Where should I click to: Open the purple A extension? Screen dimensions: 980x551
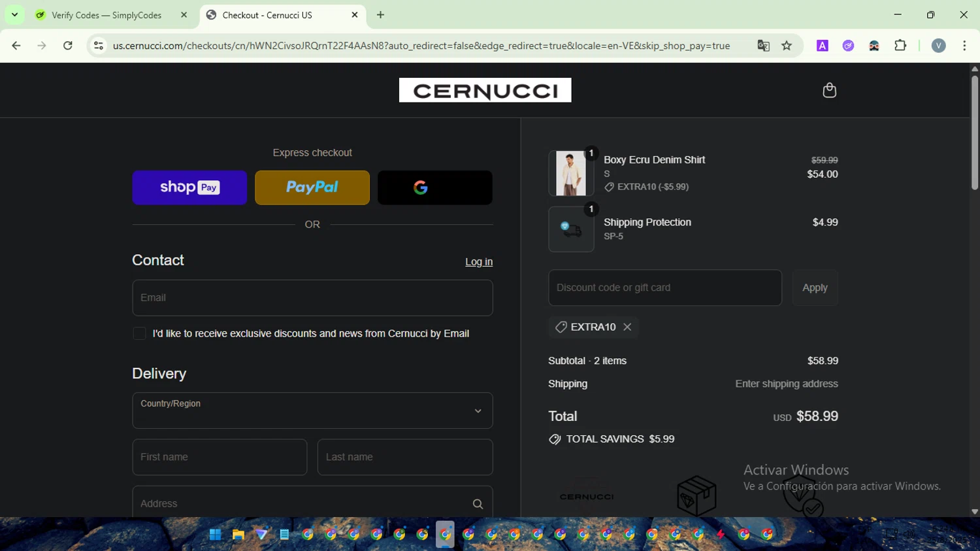coord(823,46)
